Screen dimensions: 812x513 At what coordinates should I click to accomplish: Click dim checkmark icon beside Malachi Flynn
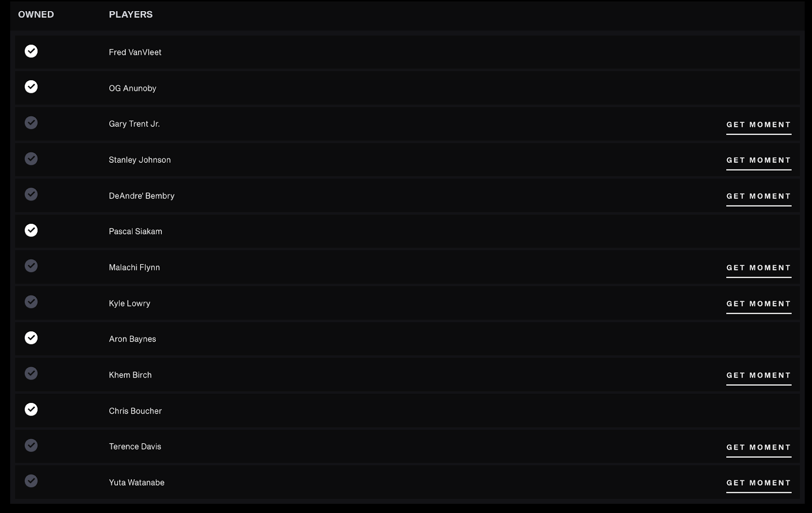click(31, 266)
